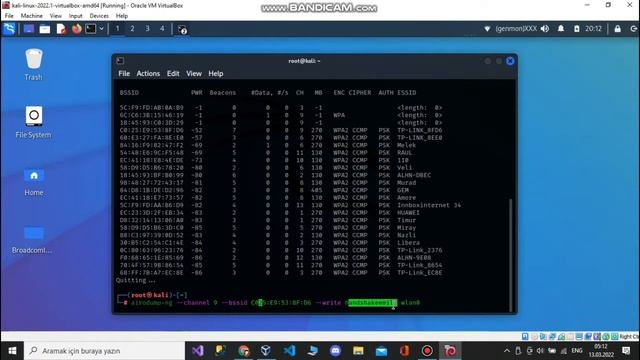Open the terminal Actions menu
Viewport: 640px width, 360px height.
coord(148,73)
